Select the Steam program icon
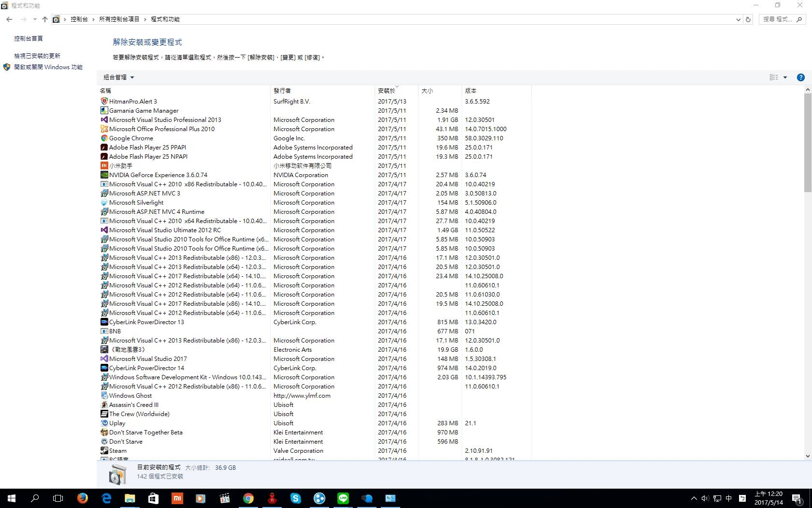This screenshot has width=812, height=508. [104, 450]
